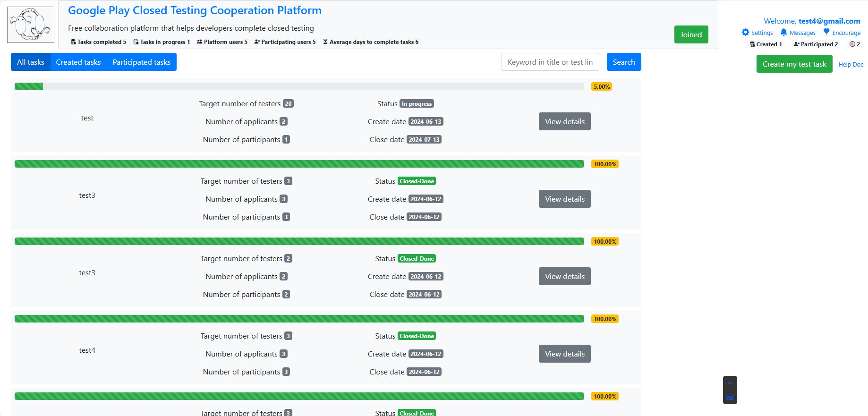View details of the test4 task
The image size is (868, 416).
point(565,354)
